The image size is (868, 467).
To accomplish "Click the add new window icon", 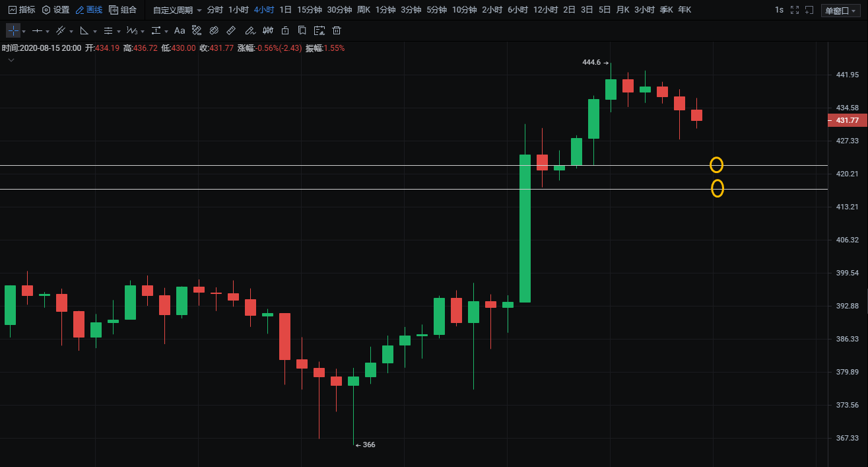I will tap(809, 10).
